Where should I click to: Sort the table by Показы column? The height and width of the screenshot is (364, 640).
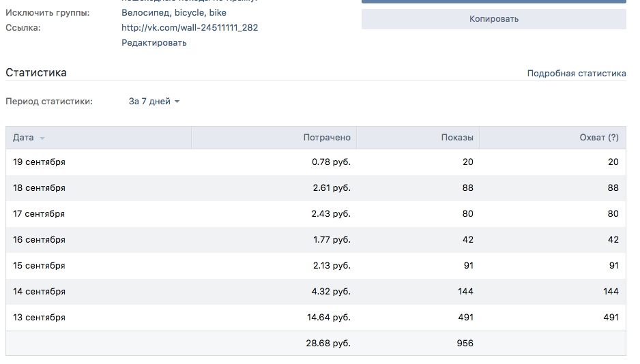pyautogui.click(x=456, y=138)
